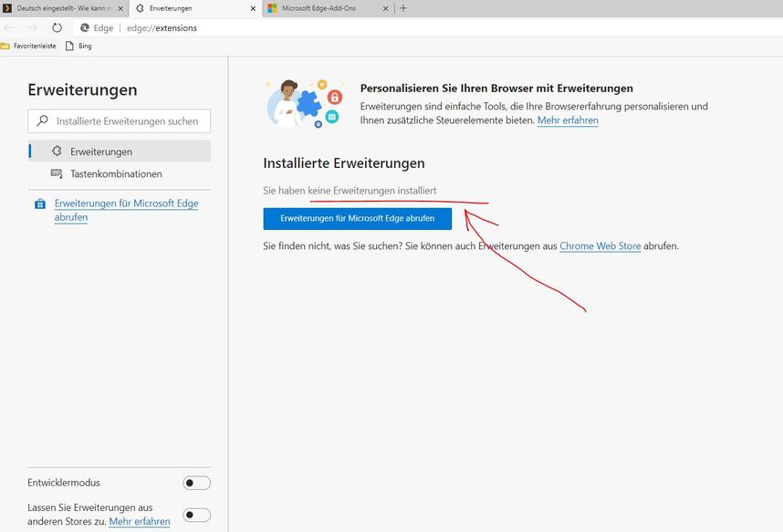
Task: Click keyboard icon beside Tastenkombinationen
Action: click(x=57, y=173)
